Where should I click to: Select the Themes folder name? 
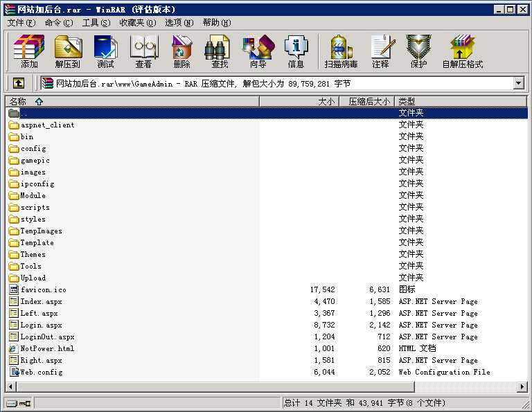coord(33,255)
